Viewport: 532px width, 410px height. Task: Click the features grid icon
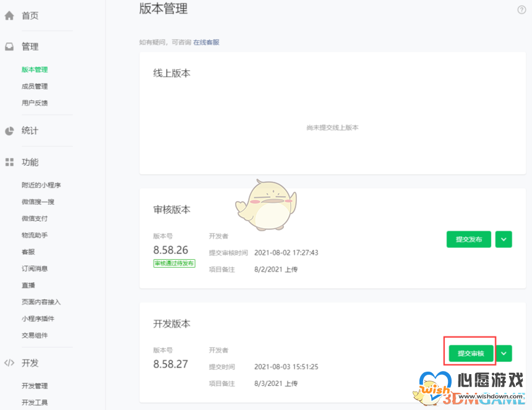[x=9, y=162]
